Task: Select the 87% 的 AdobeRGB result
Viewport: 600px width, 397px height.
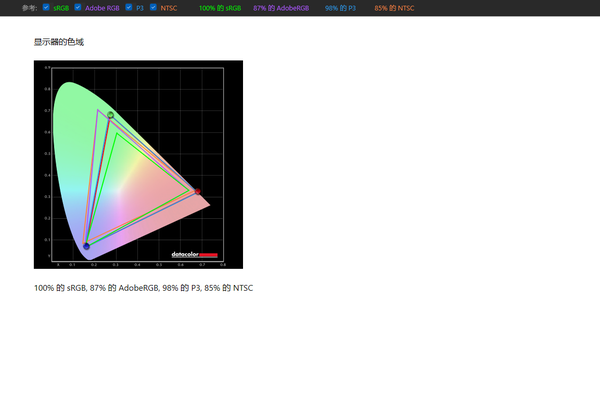Action: [x=281, y=8]
